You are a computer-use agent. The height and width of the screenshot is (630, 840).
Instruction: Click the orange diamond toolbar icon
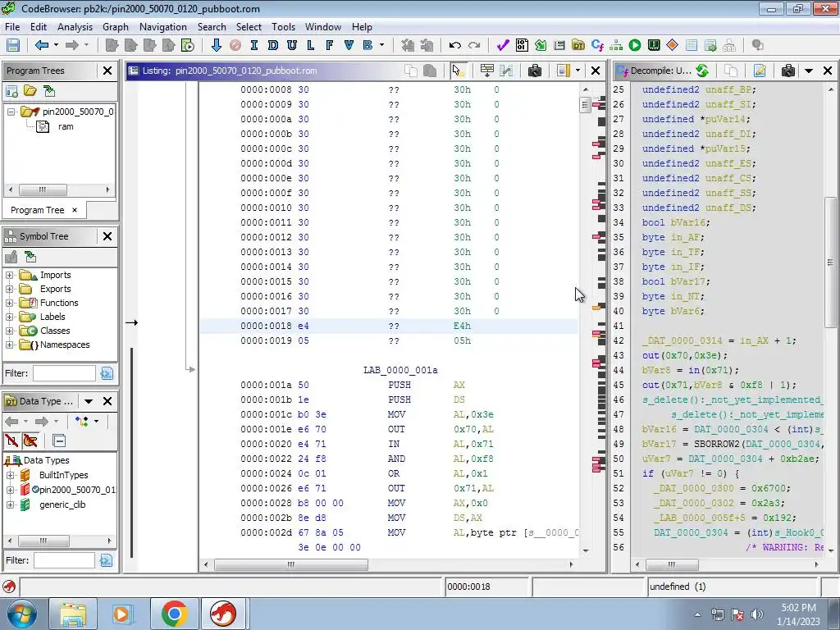tap(673, 46)
